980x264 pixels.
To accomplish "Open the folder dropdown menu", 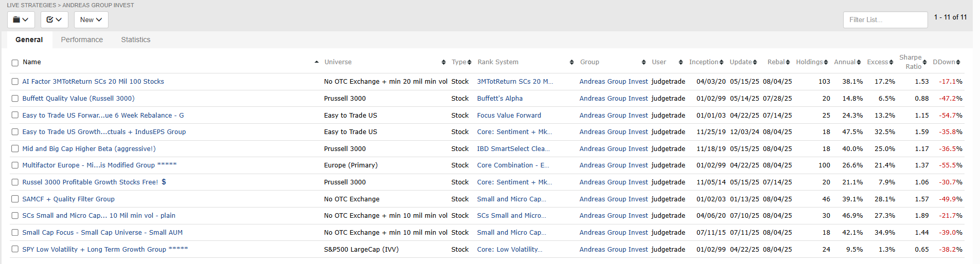I will [x=21, y=20].
